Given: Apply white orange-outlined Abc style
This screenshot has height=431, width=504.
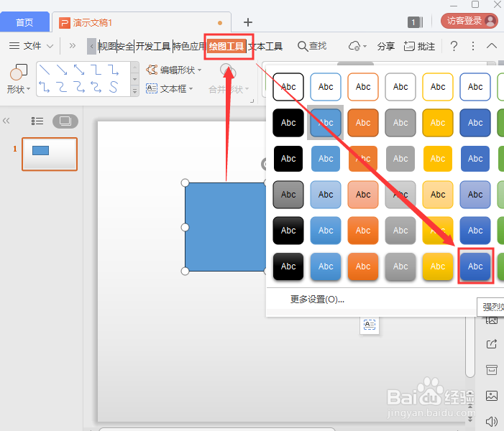Looking at the screenshot, I should point(363,87).
